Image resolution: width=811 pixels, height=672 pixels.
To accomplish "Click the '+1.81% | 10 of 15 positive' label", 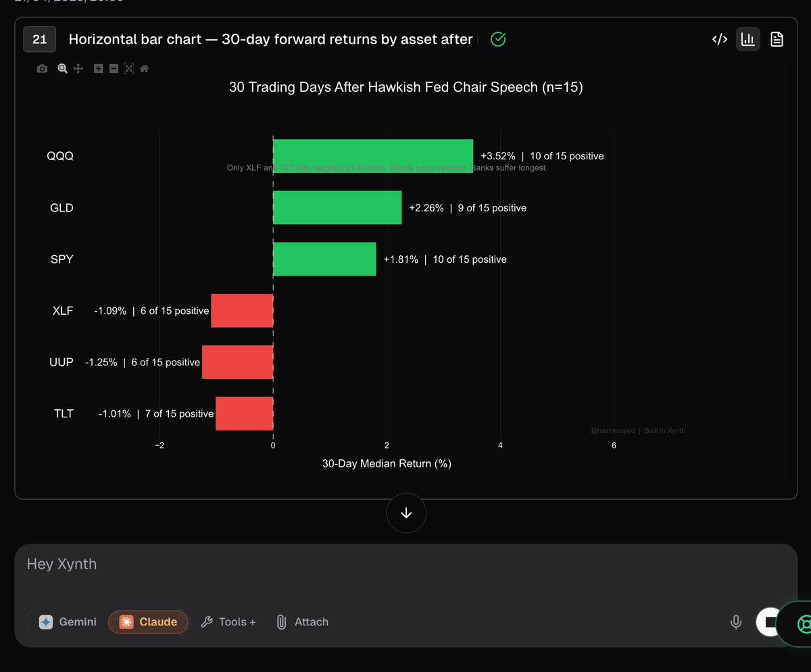I will click(445, 259).
